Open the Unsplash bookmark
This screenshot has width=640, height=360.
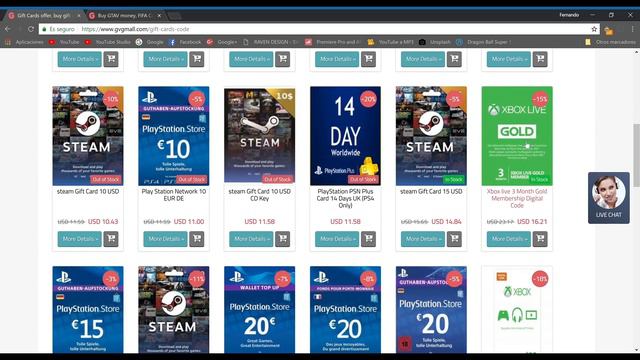(x=435, y=42)
